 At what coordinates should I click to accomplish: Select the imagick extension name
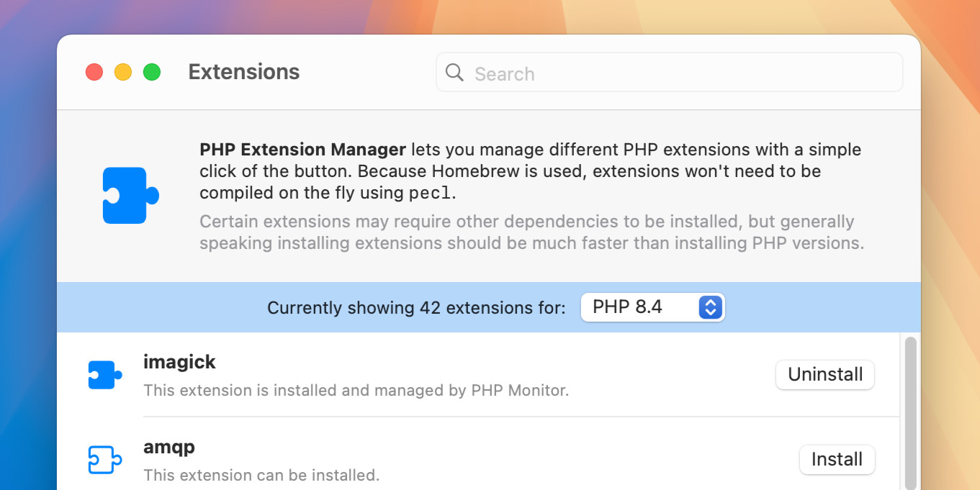coord(179,362)
